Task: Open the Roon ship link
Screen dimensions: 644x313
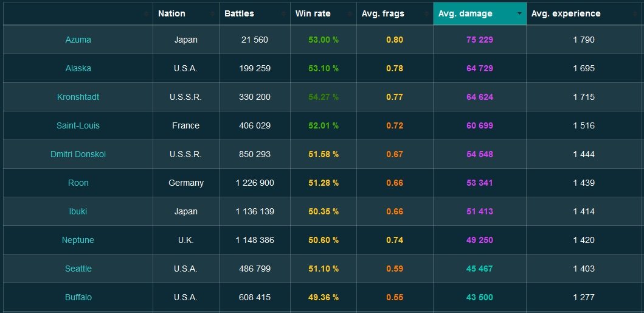Action: pos(78,183)
